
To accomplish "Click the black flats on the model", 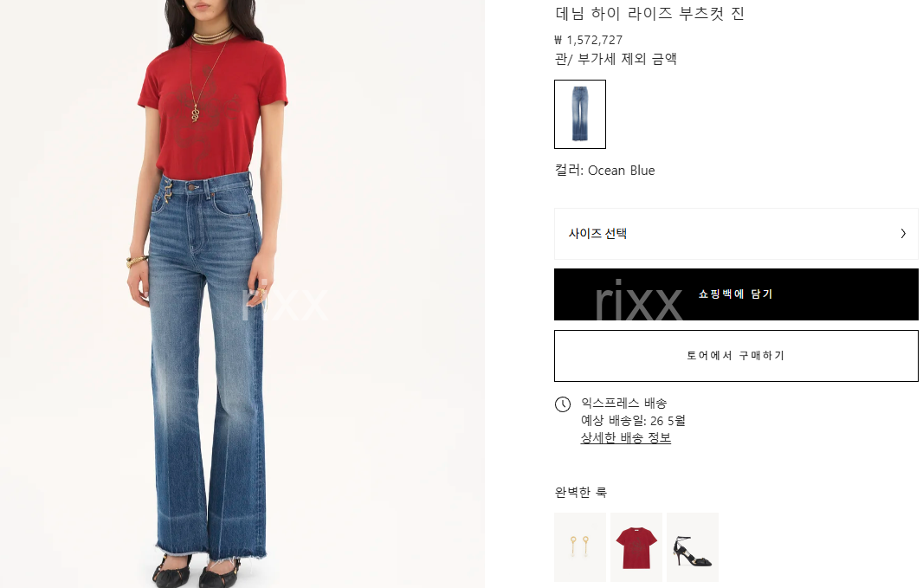I will coord(197,571).
